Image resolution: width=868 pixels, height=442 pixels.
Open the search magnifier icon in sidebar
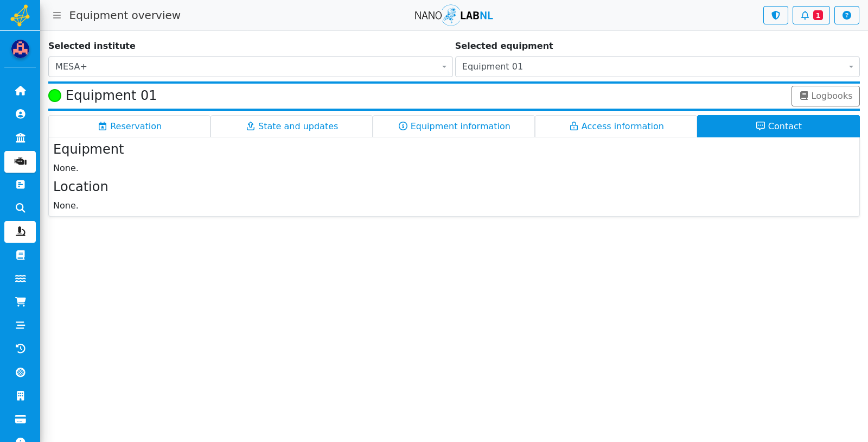coord(20,208)
